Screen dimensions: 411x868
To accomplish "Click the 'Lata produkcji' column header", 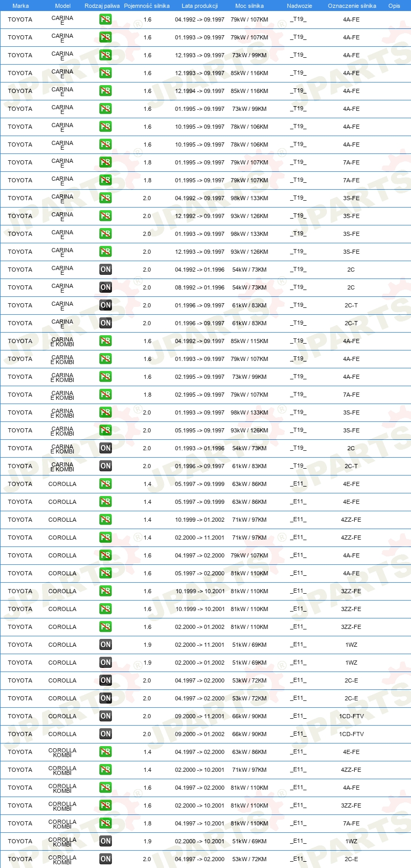I will pos(200,6).
